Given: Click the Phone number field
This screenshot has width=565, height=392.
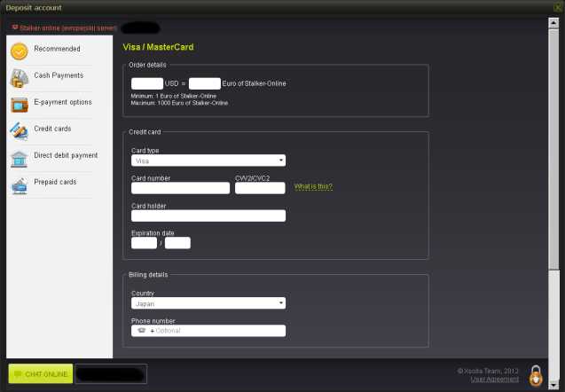Looking at the screenshot, I should (208, 331).
